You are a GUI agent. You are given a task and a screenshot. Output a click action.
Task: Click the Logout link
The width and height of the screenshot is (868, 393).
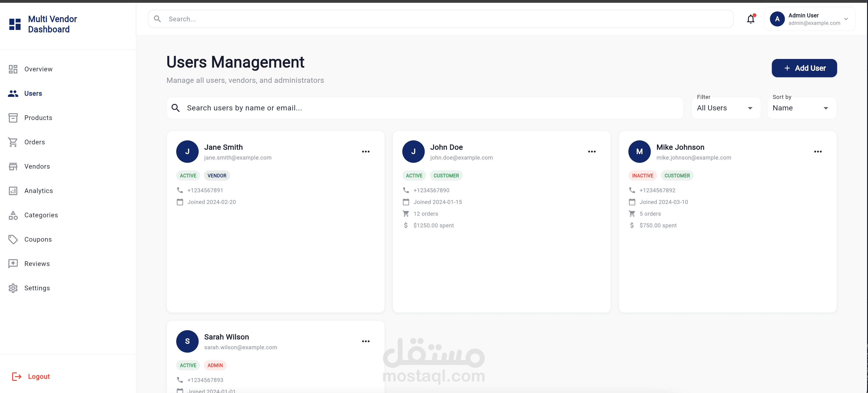pyautogui.click(x=38, y=376)
